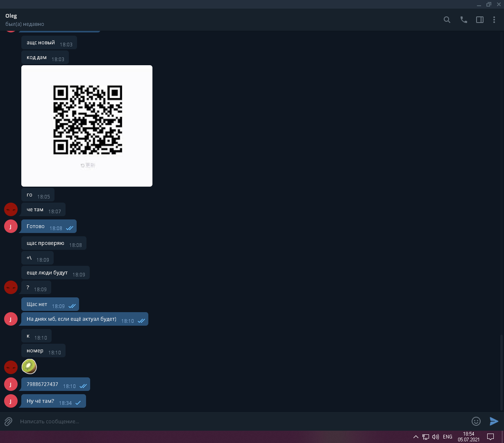Open the volume control in taskbar
The image size is (504, 443).
[x=435, y=437]
